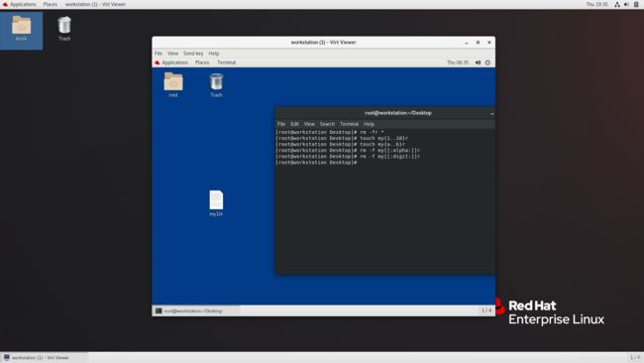644x363 pixels.
Task: Click the empty terminal prompt on the last line
Action: [x=317, y=163]
